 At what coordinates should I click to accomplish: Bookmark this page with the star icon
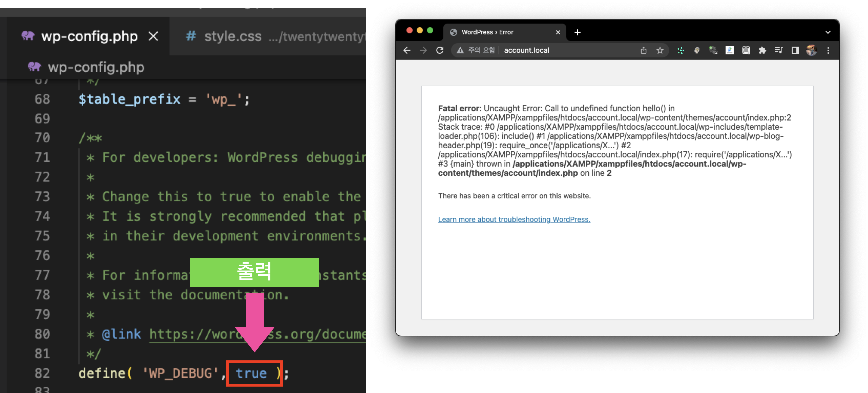(x=660, y=51)
